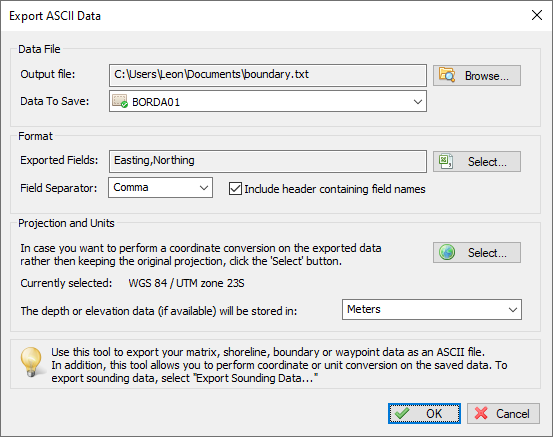Click the header checkbox label text
This screenshot has width=553, height=437.
point(335,189)
